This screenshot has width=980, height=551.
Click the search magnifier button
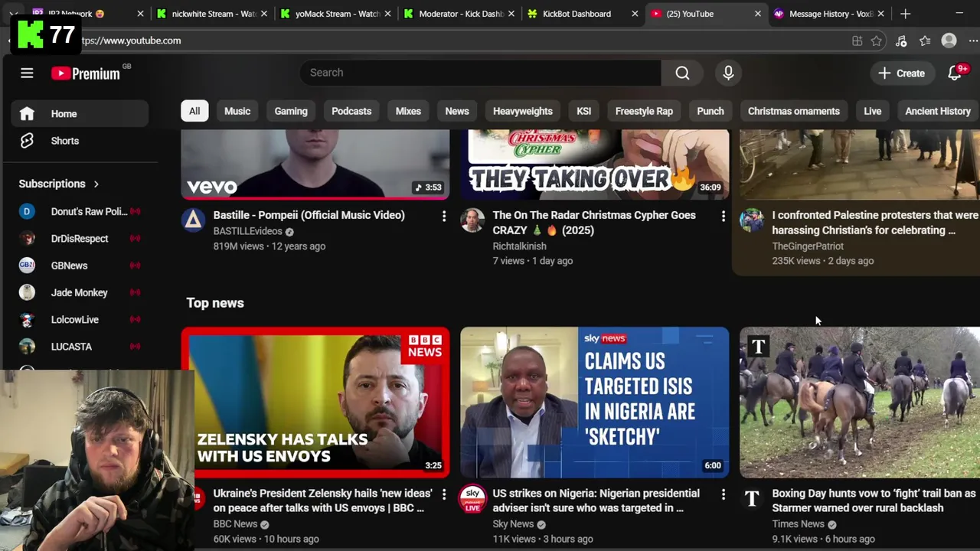(x=682, y=73)
